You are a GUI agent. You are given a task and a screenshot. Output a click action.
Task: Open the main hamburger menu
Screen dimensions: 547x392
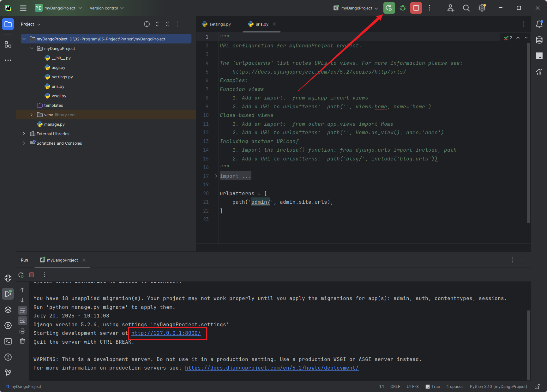pyautogui.click(x=23, y=8)
